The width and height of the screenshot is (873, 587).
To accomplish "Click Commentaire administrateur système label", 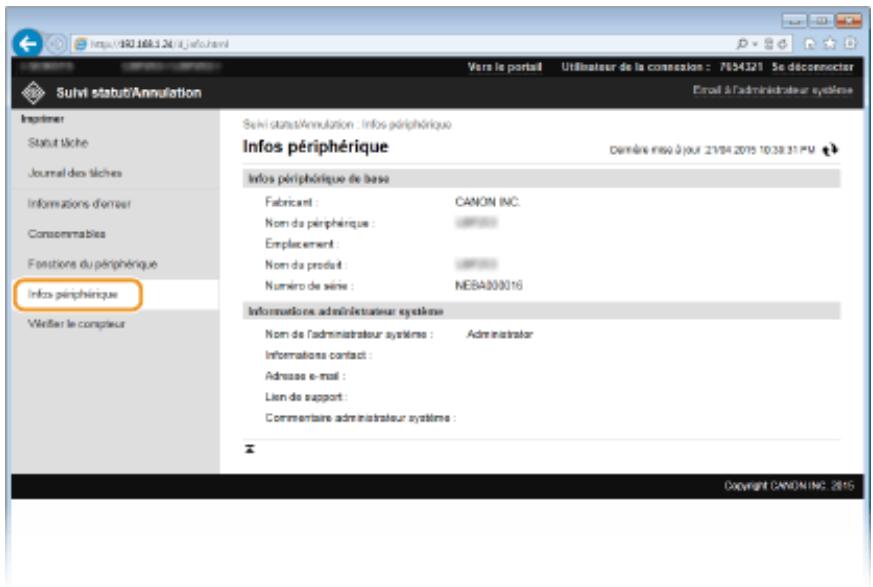I will click(x=360, y=418).
